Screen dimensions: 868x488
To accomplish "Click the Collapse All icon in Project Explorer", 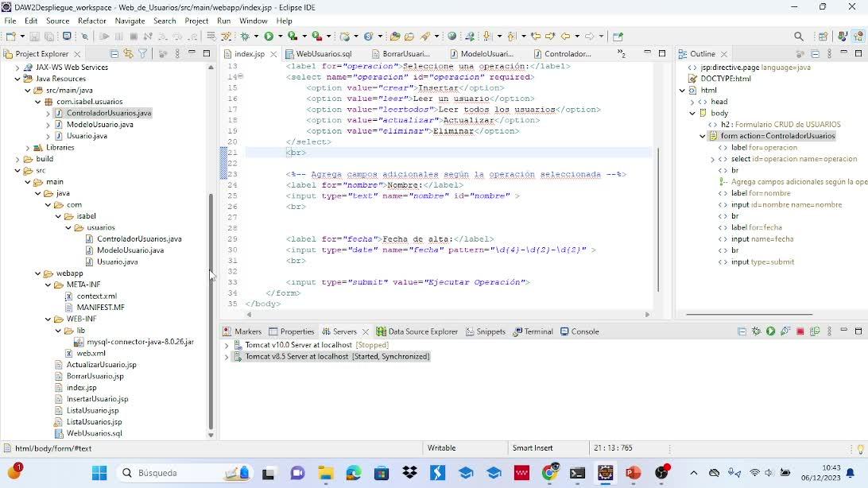I will point(114,54).
